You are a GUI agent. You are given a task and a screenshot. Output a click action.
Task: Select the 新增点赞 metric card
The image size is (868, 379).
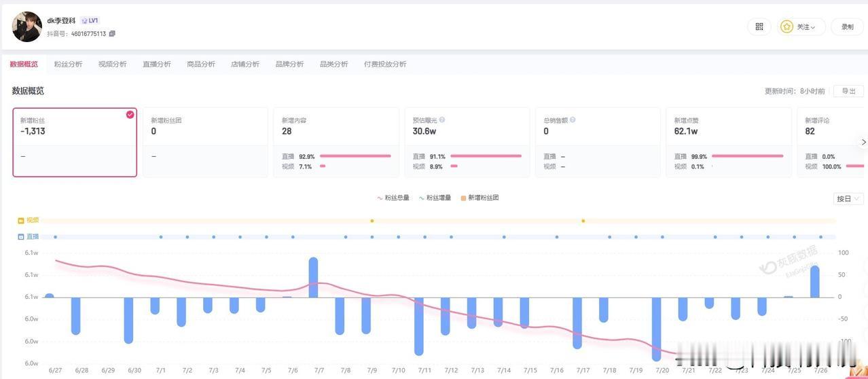tap(729, 142)
